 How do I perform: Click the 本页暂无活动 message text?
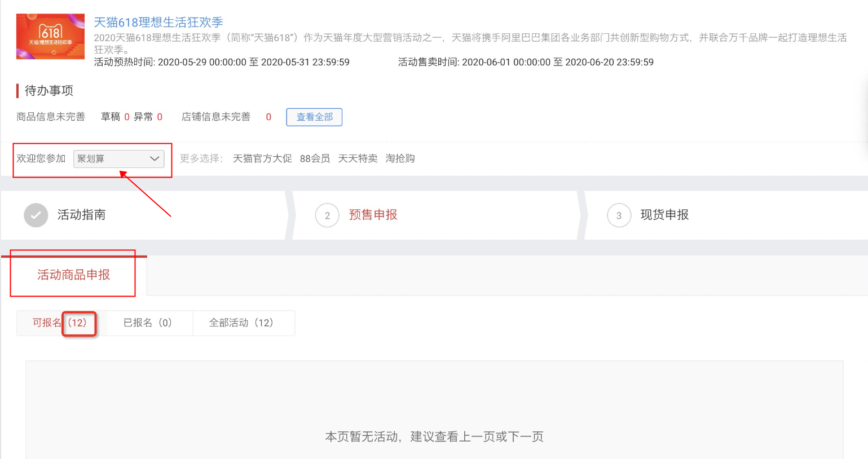(x=434, y=436)
